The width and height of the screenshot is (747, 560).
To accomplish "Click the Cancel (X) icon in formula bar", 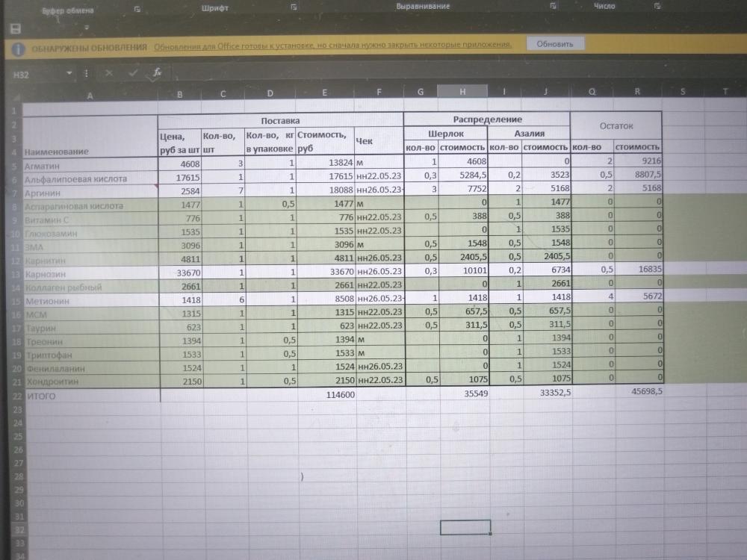I will 110,73.
